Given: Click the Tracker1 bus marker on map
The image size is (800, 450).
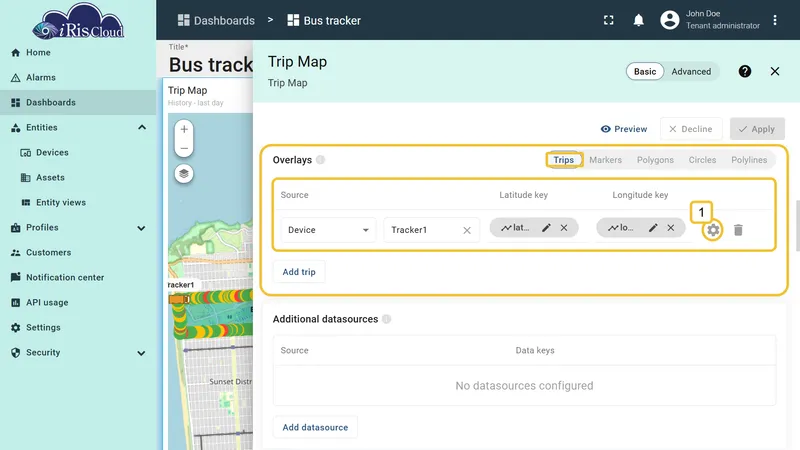Looking at the screenshot, I should point(179,299).
